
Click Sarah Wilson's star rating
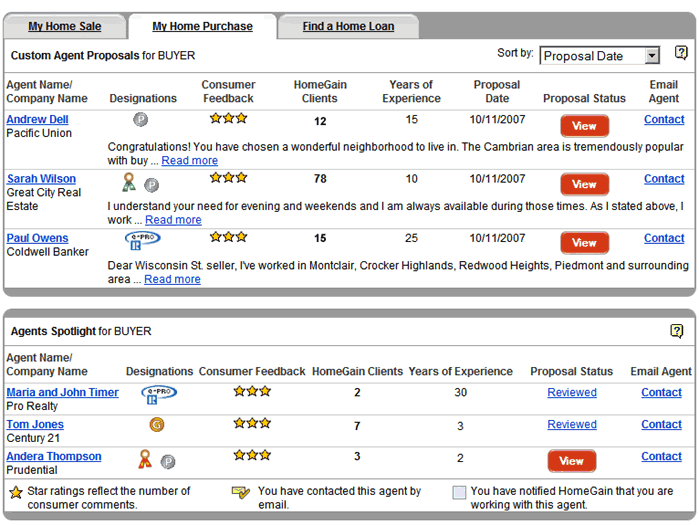pos(228,178)
